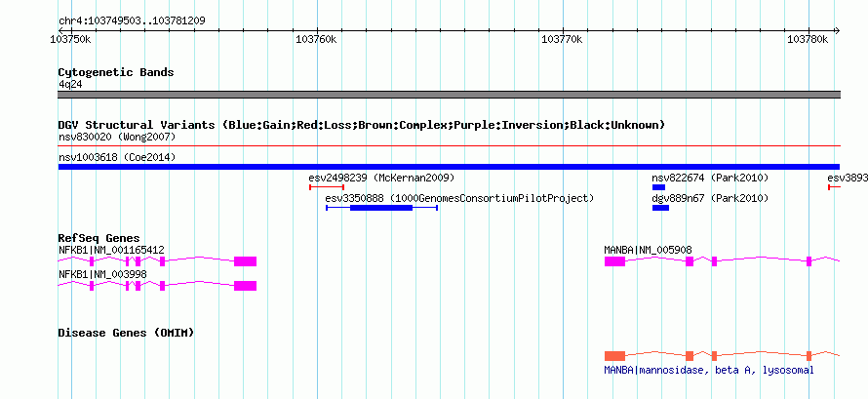Image resolution: width=868 pixels, height=399 pixels.
Task: Click the small blue dgv889n67 gain block
Action: click(x=660, y=208)
